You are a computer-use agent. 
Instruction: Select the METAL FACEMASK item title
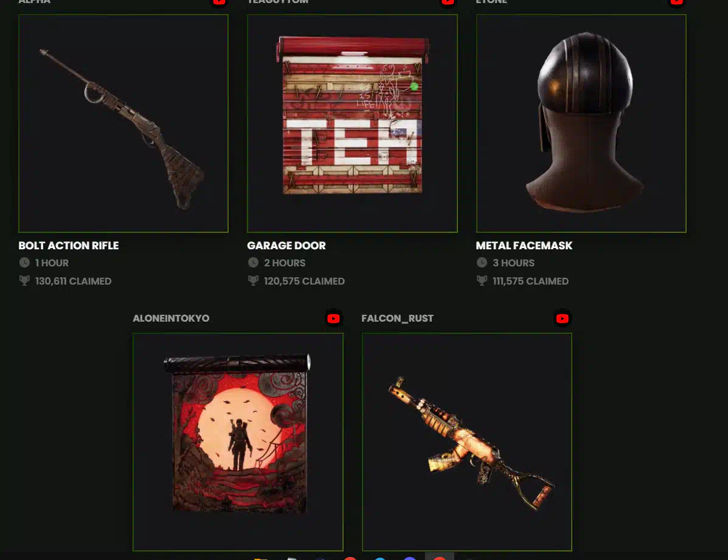pyautogui.click(x=524, y=245)
